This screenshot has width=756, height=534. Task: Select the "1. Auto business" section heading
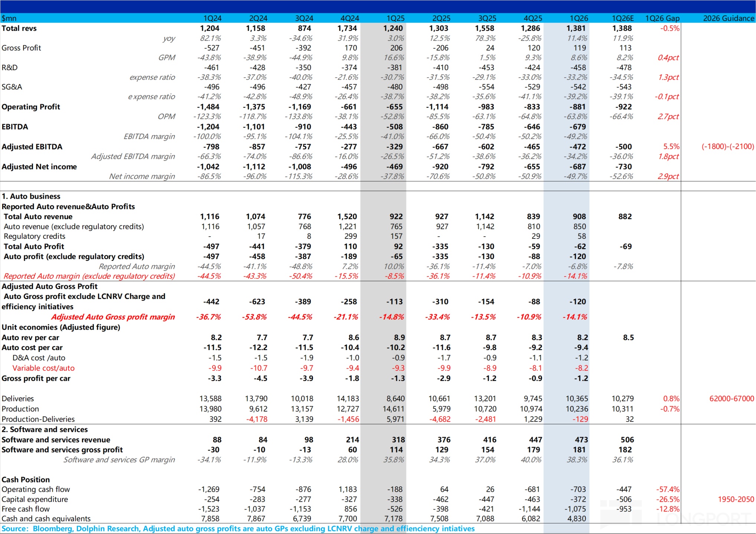tap(31, 196)
